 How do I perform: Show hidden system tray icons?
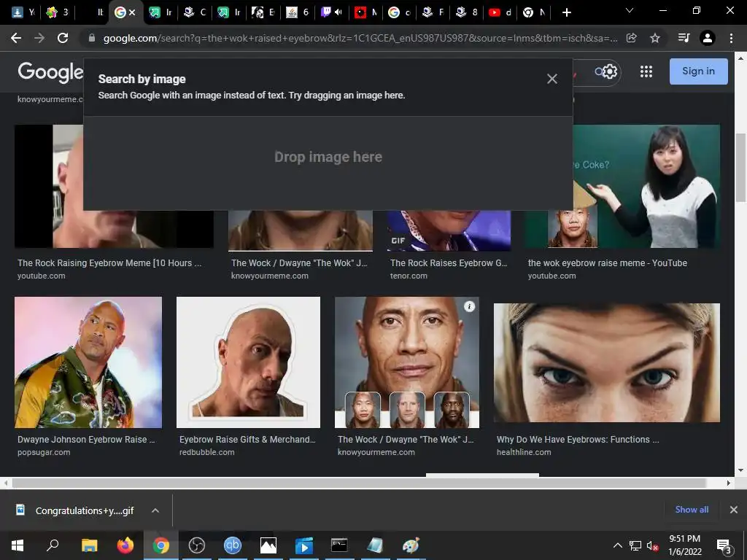[617, 545]
